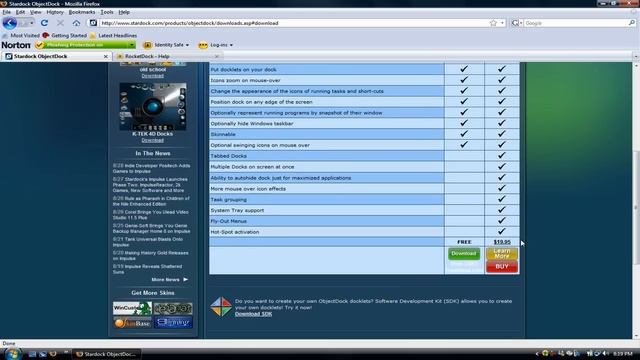Open the Bookmarks menu
The height and width of the screenshot is (360, 640).
(82, 12)
